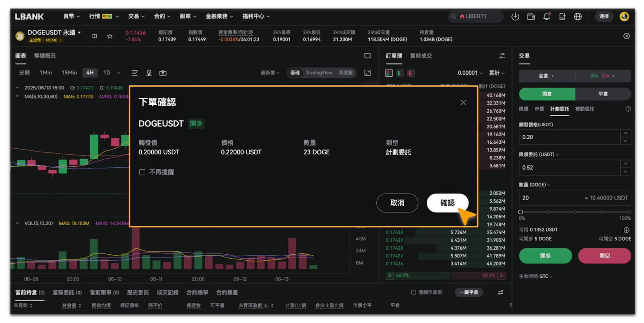Check the 不再提醒 checkbox

pos(142,172)
